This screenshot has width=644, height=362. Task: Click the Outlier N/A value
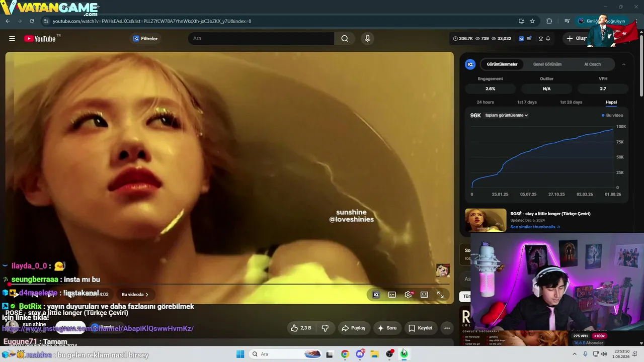click(x=546, y=88)
